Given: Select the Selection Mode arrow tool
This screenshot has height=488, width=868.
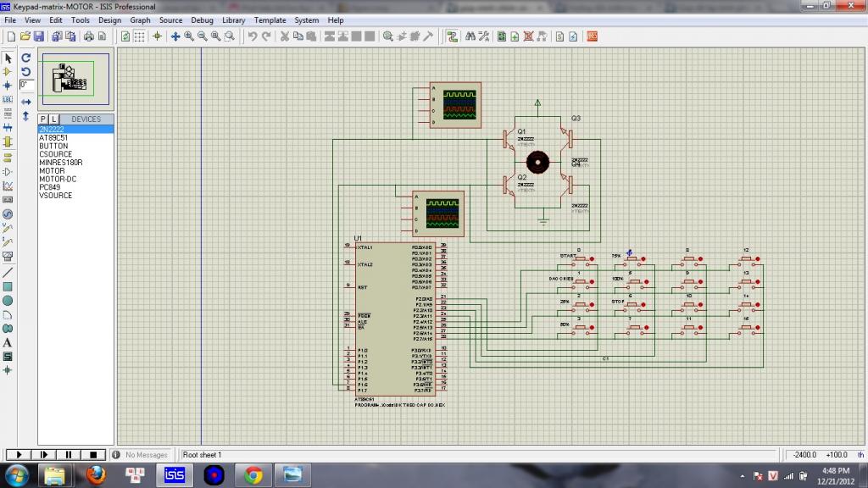Looking at the screenshot, I should [8, 58].
